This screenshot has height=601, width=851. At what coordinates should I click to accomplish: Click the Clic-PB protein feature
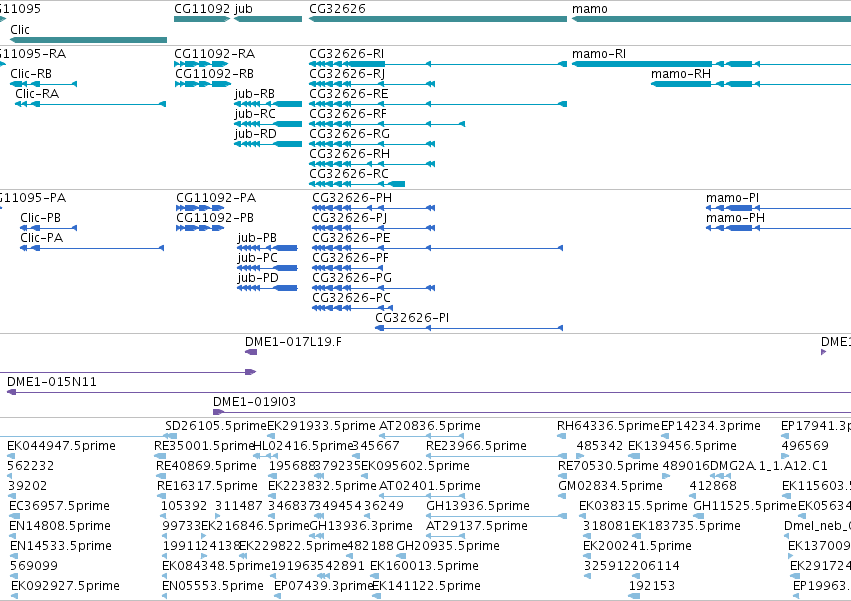(48, 228)
